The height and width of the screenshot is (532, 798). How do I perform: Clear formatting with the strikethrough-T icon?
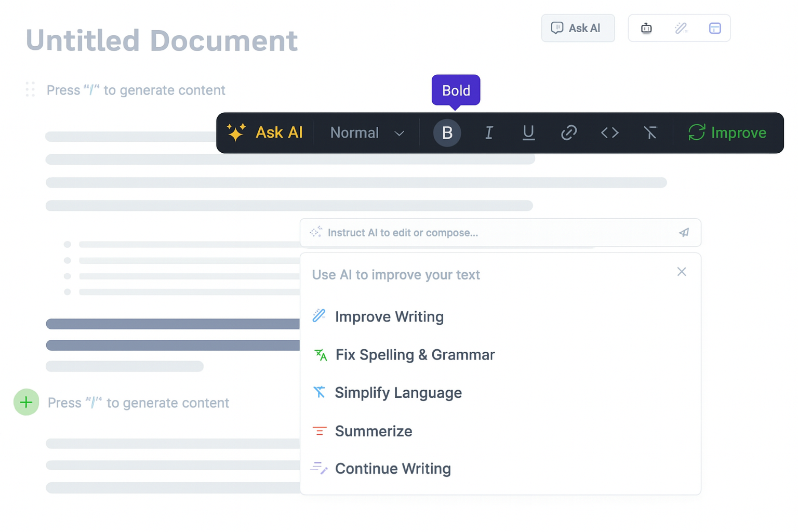click(x=650, y=133)
